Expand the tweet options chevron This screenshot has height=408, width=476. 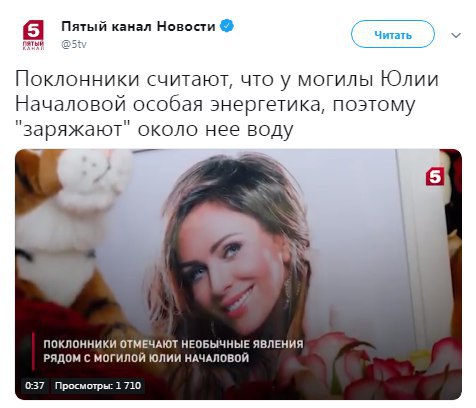456,35
